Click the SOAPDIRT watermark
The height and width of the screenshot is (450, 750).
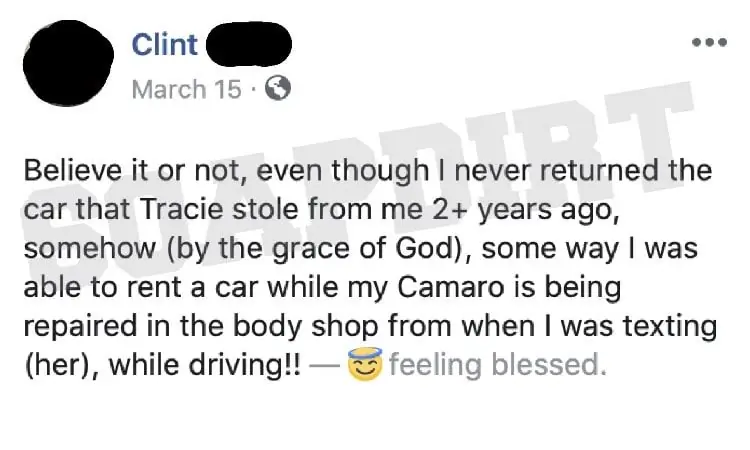[359, 182]
